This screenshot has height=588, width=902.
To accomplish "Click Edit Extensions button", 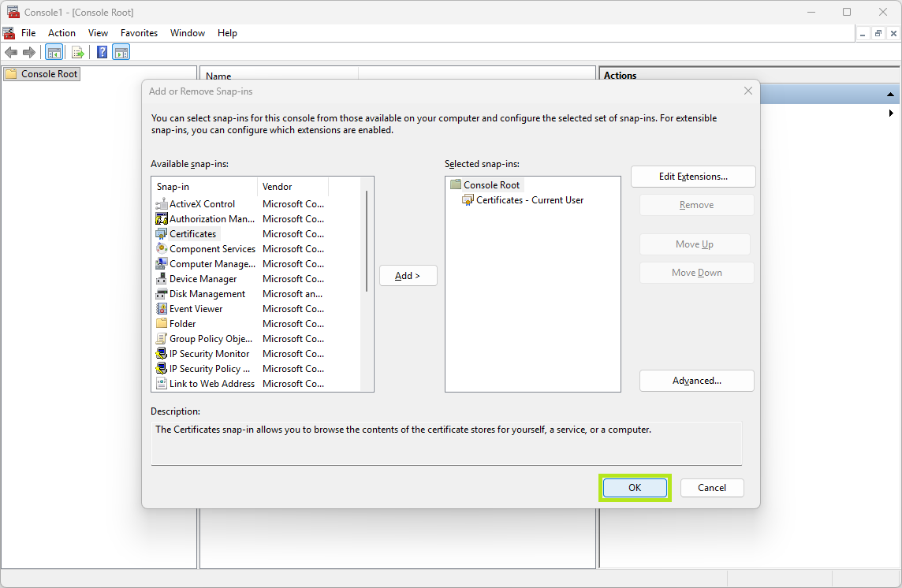I will [693, 177].
